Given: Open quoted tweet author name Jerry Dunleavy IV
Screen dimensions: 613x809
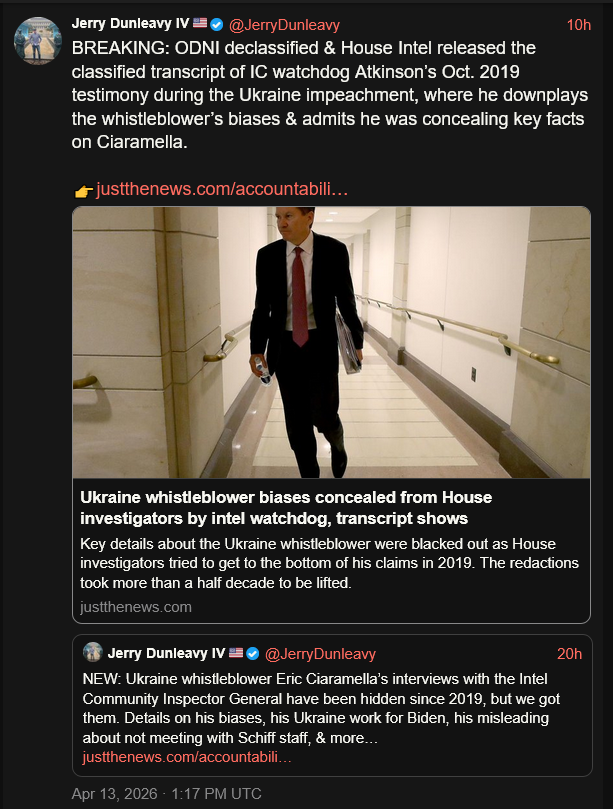Looking at the screenshot, I should click(166, 653).
